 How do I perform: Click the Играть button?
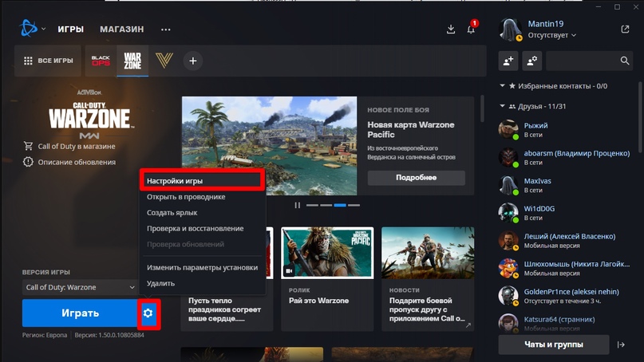(x=80, y=313)
